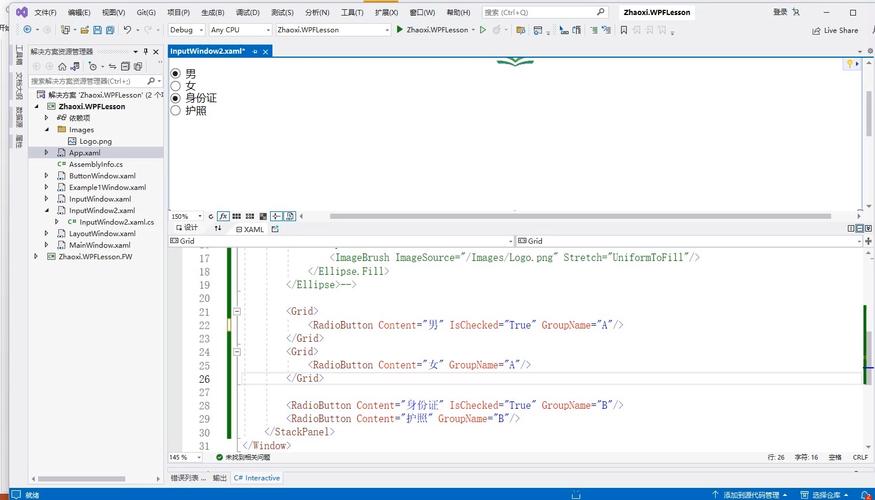Click the 登录 sign-in button
The width and height of the screenshot is (875, 500).
780,12
